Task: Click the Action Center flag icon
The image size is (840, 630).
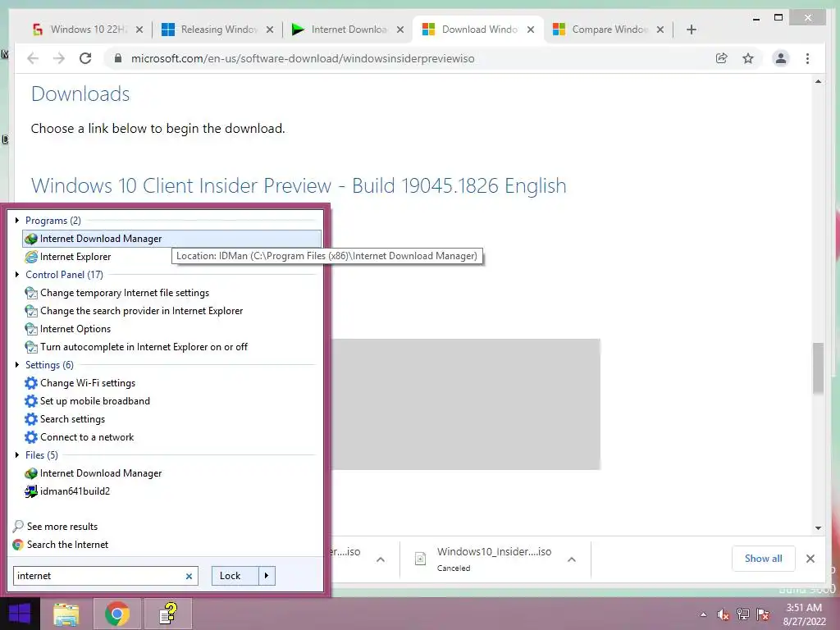Action: tap(763, 614)
